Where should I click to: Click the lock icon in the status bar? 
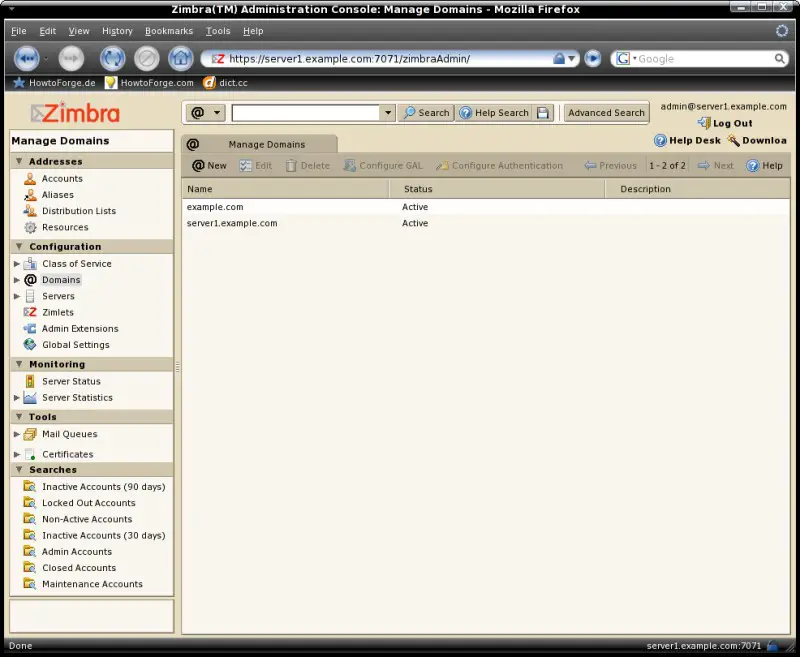pyautogui.click(x=772, y=646)
